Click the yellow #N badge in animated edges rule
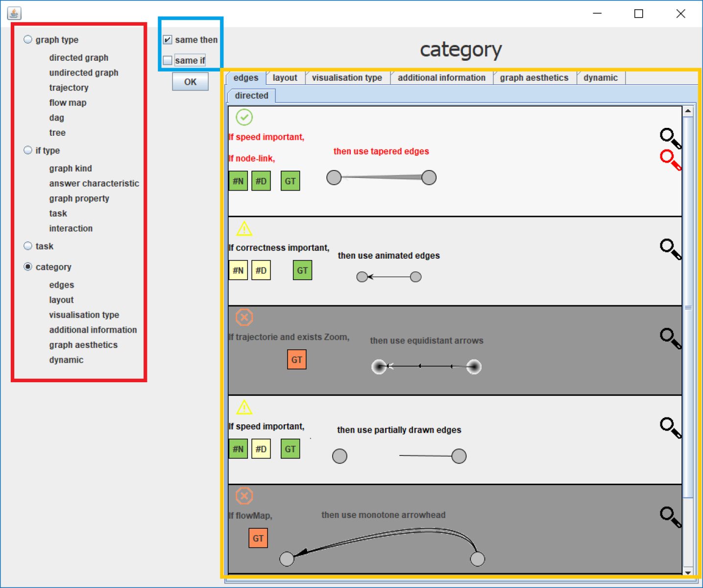Image resolution: width=703 pixels, height=588 pixels. pyautogui.click(x=238, y=270)
